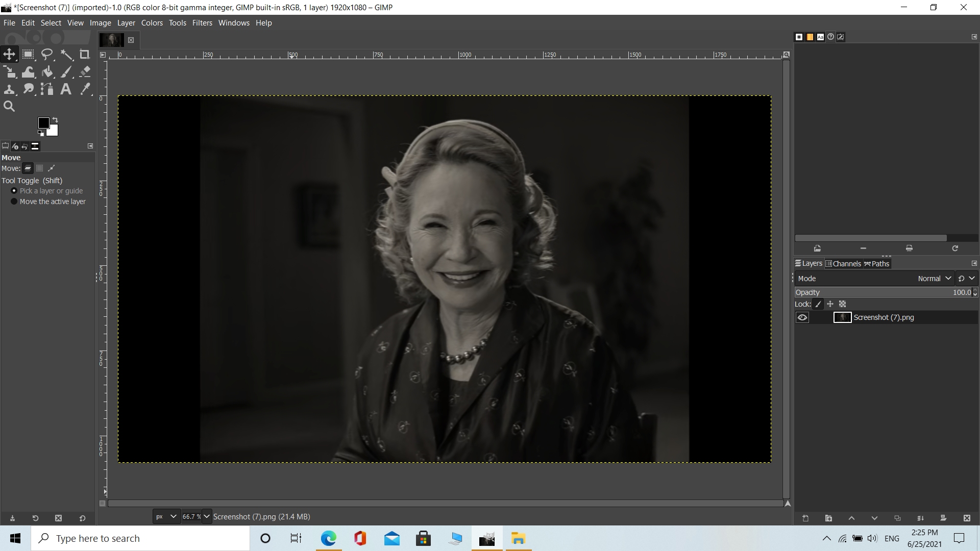This screenshot has width=980, height=551.
Task: Switch to the Channels tab
Action: [x=843, y=264]
